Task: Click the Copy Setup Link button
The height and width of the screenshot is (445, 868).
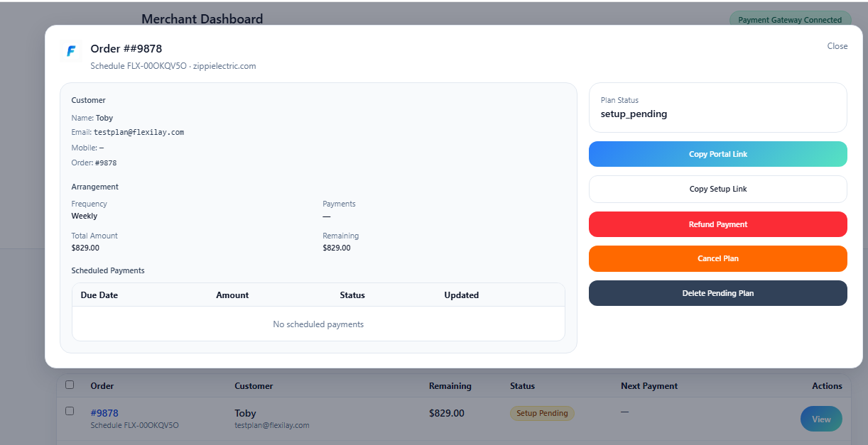Action: pos(717,189)
